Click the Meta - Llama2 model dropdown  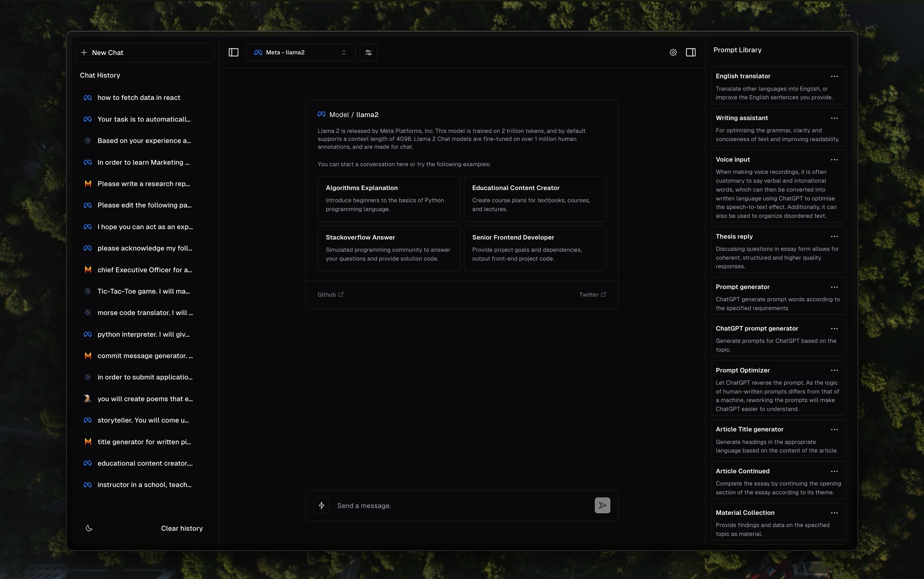[300, 52]
